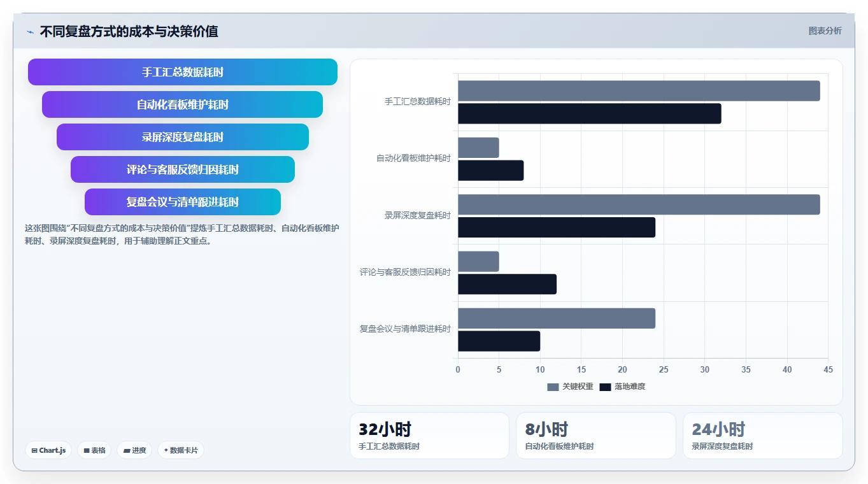868x484 pixels.
Task: Click the y-axis label 复盘会议与清单跟进耗时
Action: point(405,329)
